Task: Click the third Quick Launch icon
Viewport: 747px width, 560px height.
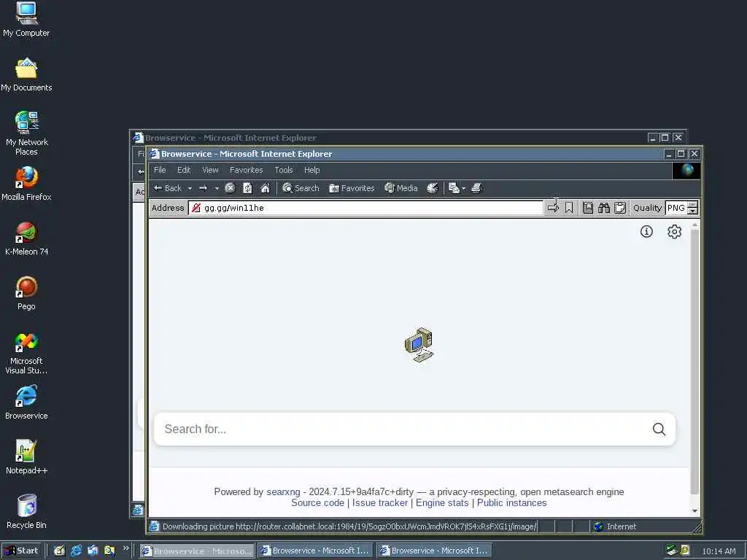Action: [93, 551]
